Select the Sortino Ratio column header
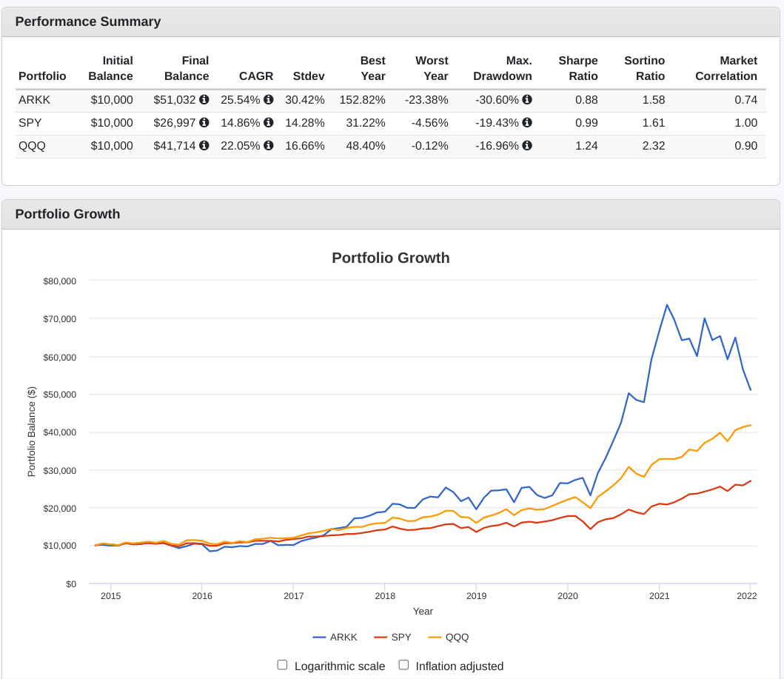This screenshot has width=784, height=679. tap(645, 69)
